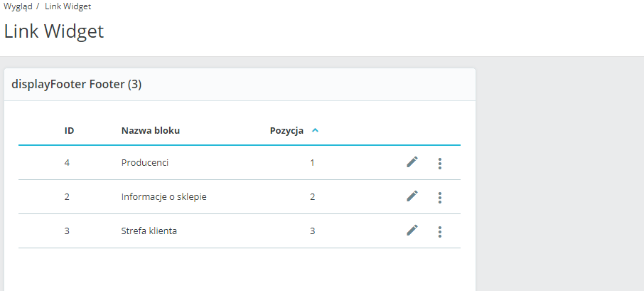Click the Strefa klienta block name
Viewport: 644px width, 291px height.
pos(149,231)
